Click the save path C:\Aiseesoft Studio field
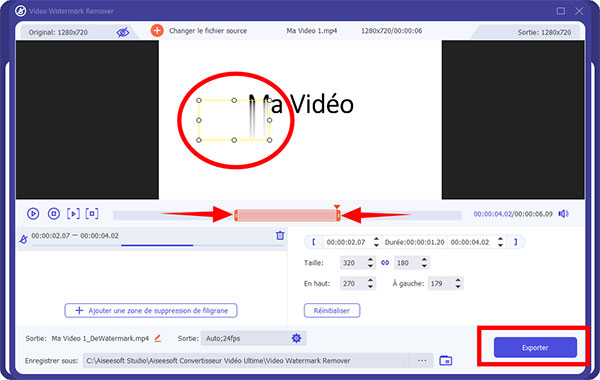The height and width of the screenshot is (380, 600). [x=246, y=360]
